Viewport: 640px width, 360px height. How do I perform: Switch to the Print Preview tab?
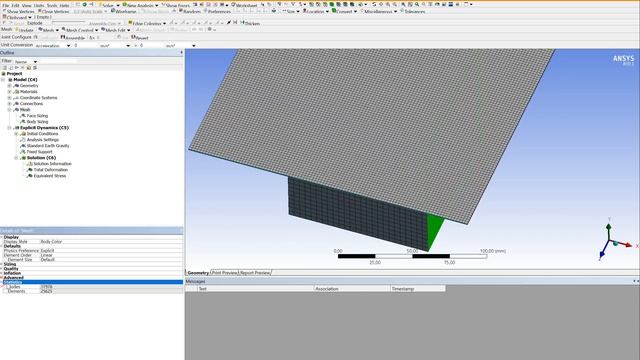pyautogui.click(x=224, y=273)
